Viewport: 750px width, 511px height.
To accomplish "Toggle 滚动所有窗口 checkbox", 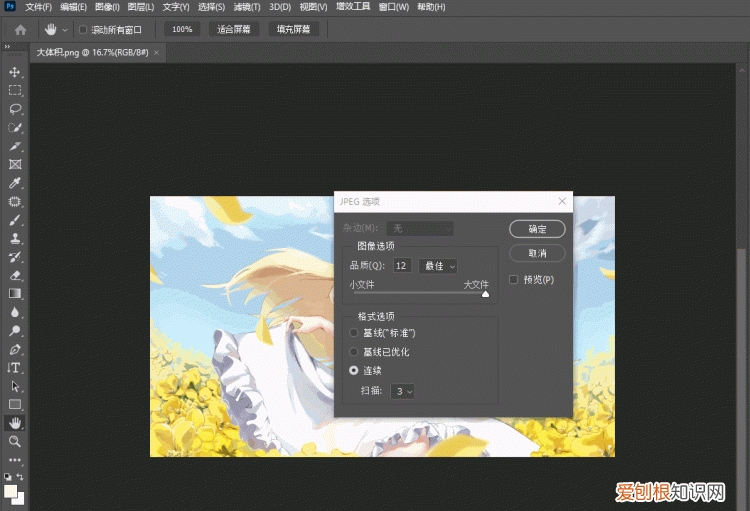I will (83, 30).
